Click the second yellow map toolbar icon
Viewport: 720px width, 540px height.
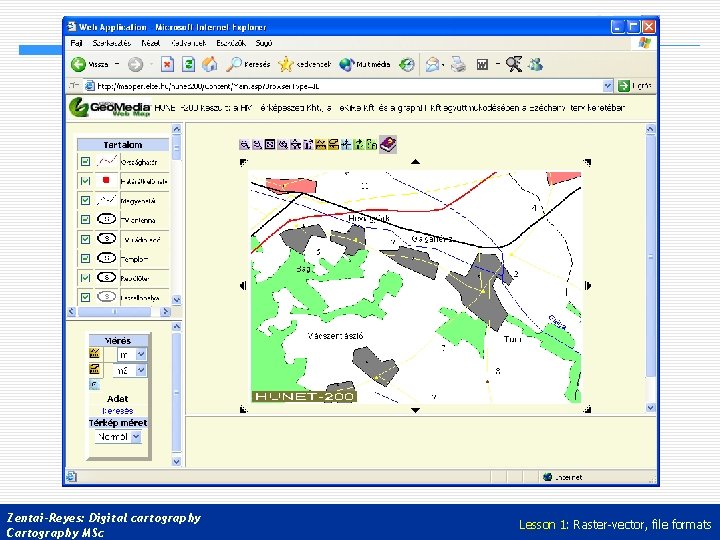coord(334,145)
